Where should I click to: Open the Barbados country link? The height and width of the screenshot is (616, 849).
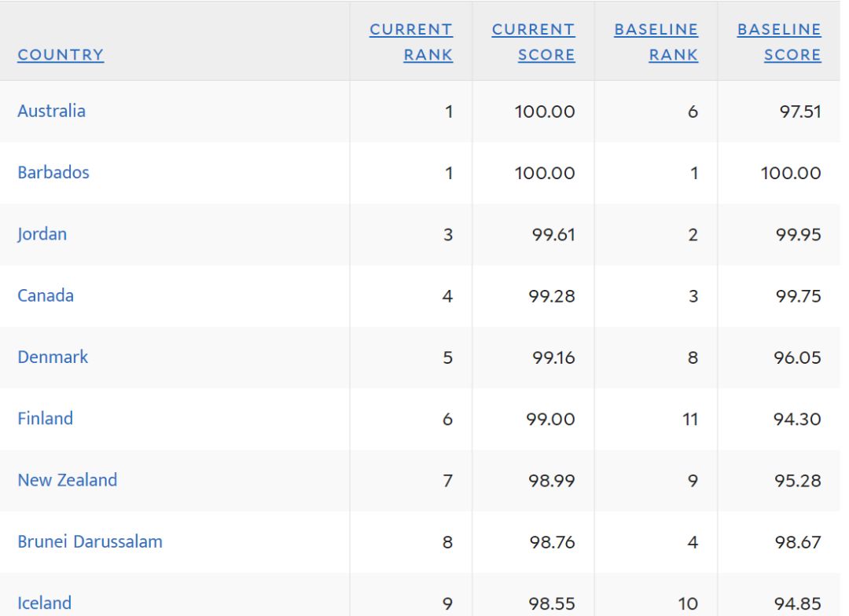(x=53, y=172)
